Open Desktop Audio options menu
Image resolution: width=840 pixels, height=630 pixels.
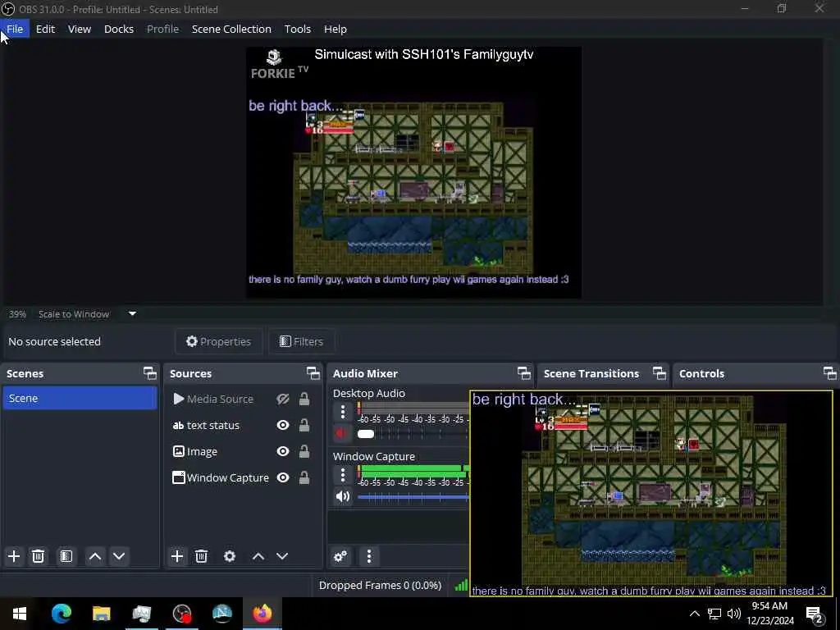[x=343, y=412]
